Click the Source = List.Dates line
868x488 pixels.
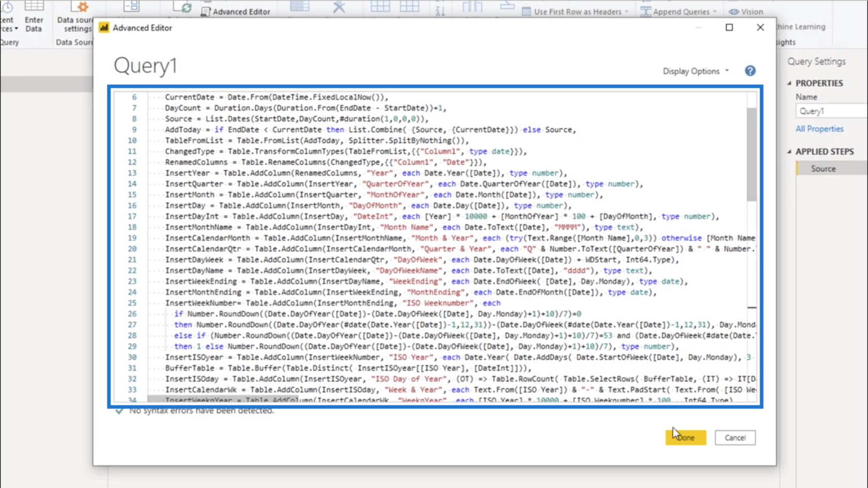(297, 119)
